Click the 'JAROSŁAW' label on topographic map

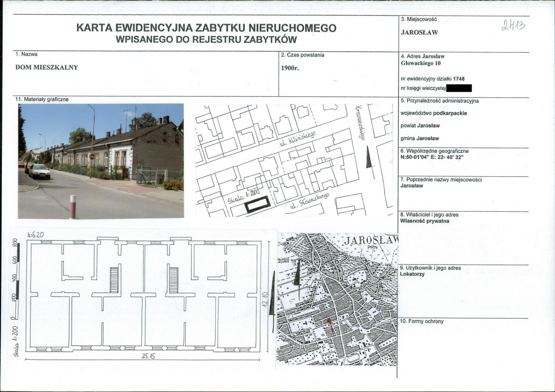pyautogui.click(x=371, y=240)
